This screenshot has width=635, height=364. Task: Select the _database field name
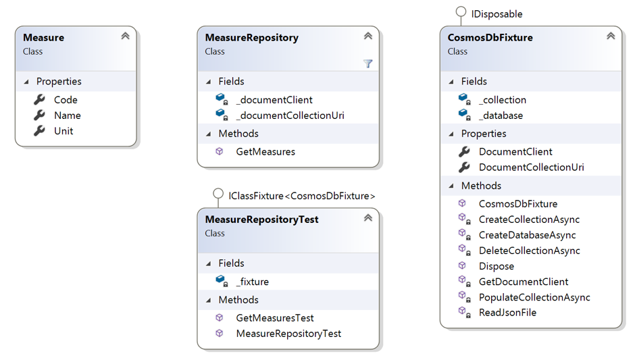(x=501, y=115)
